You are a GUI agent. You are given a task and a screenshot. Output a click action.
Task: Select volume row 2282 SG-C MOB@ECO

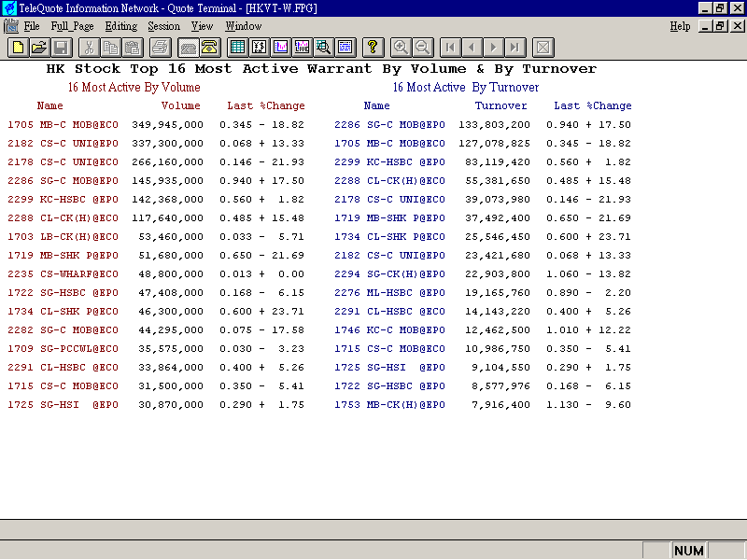(x=156, y=330)
